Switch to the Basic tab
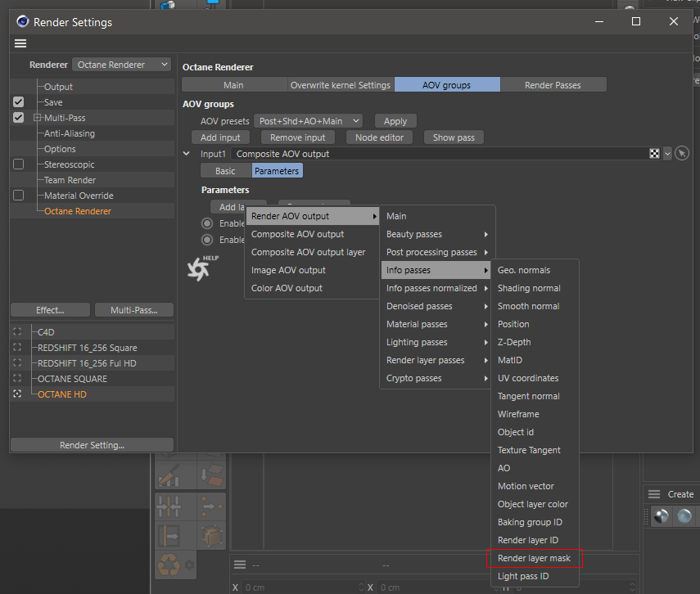Viewport: 700px width, 594px height. (x=226, y=171)
